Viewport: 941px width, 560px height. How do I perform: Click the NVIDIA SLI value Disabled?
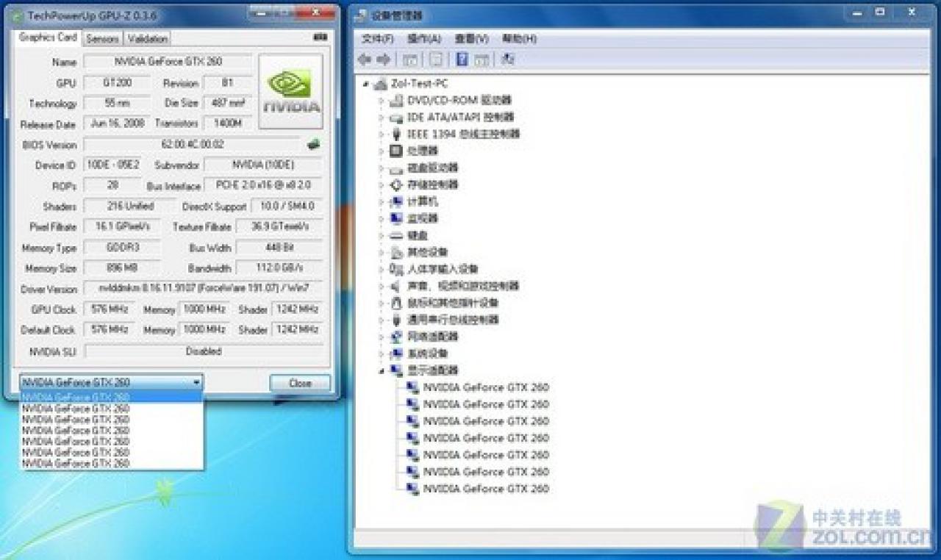coord(203,351)
